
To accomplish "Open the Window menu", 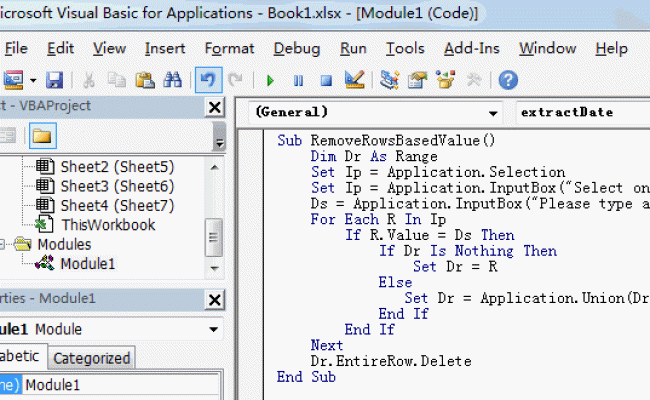I will [x=548, y=48].
